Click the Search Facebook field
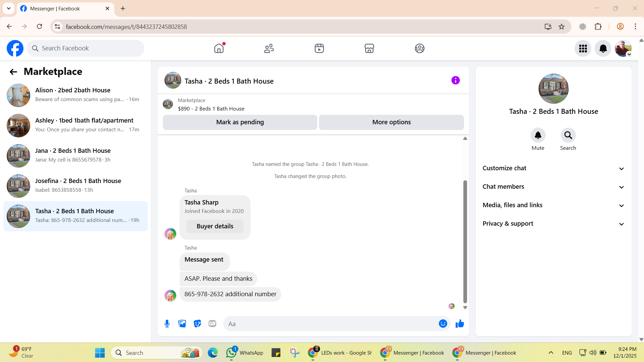The image size is (644, 362). pos(86,48)
